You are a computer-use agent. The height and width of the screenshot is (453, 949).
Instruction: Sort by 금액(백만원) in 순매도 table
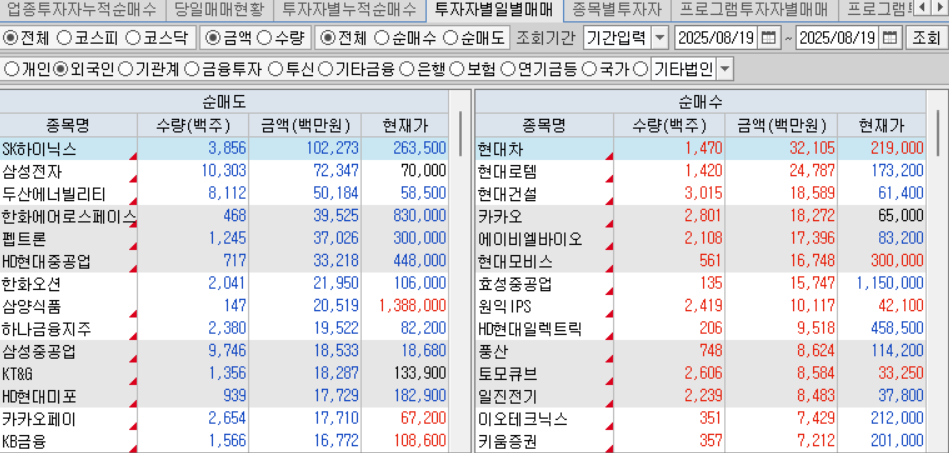point(305,125)
